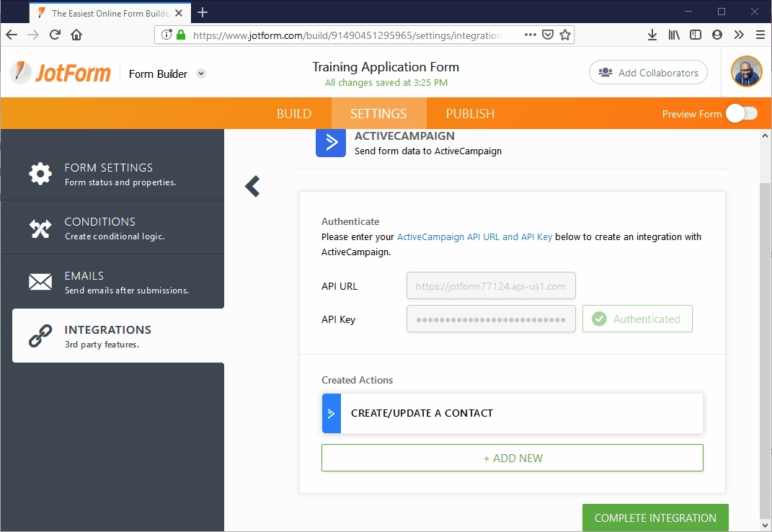Expand the Form Builder dropdown arrow
Screen dimensions: 772x532
point(201,74)
